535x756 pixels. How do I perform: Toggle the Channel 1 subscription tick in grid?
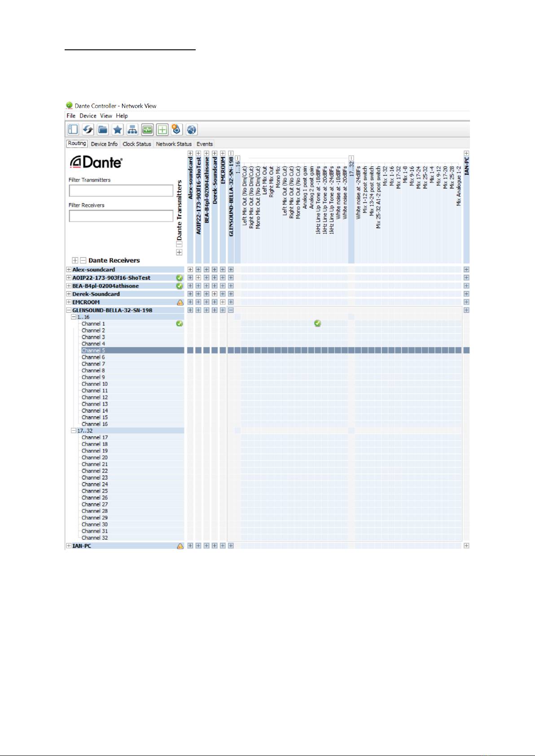pyautogui.click(x=318, y=323)
